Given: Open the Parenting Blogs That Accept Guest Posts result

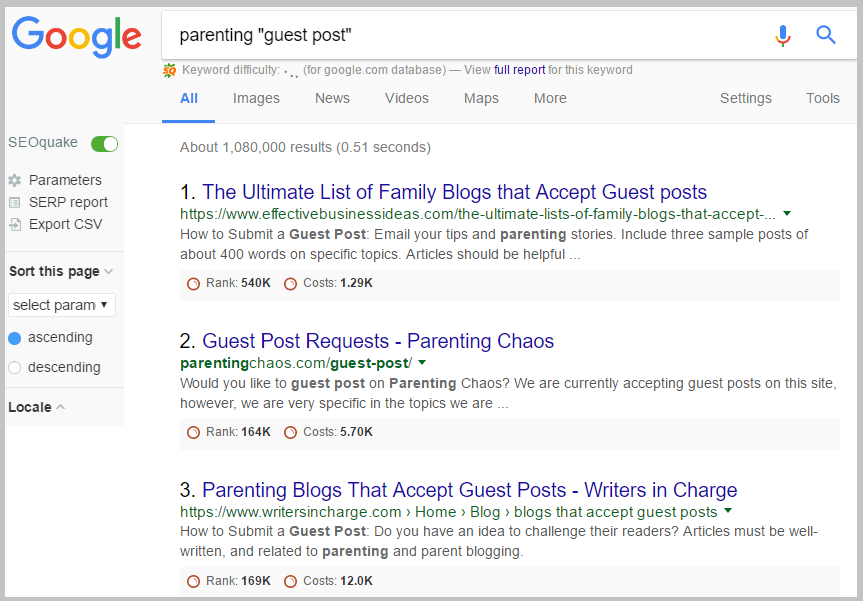Looking at the screenshot, I should pos(470,490).
